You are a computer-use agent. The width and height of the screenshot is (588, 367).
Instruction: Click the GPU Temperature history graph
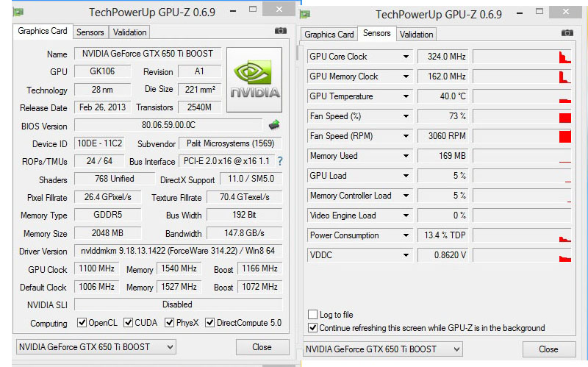522,96
